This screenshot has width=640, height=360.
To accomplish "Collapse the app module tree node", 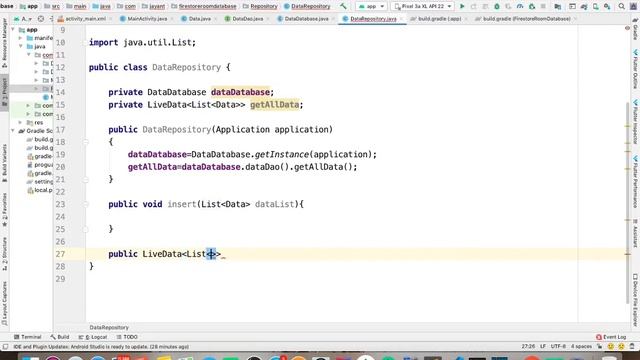I will coord(13,30).
